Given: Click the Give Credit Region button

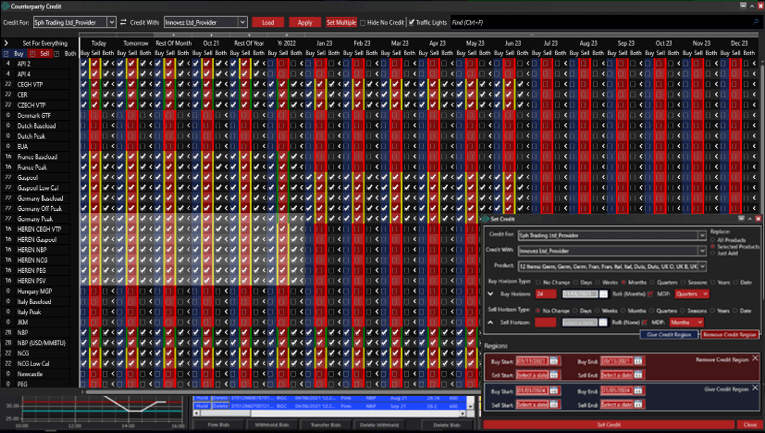Looking at the screenshot, I should [x=670, y=335].
